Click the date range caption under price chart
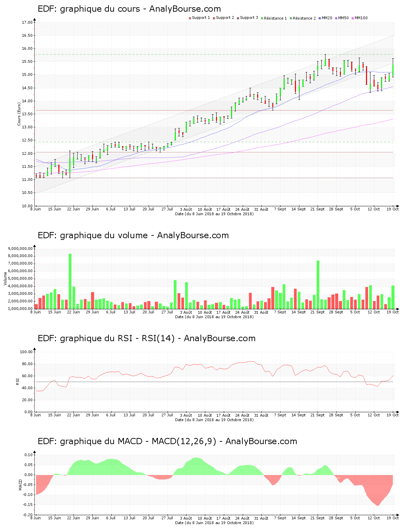412x532 pixels. (x=214, y=214)
